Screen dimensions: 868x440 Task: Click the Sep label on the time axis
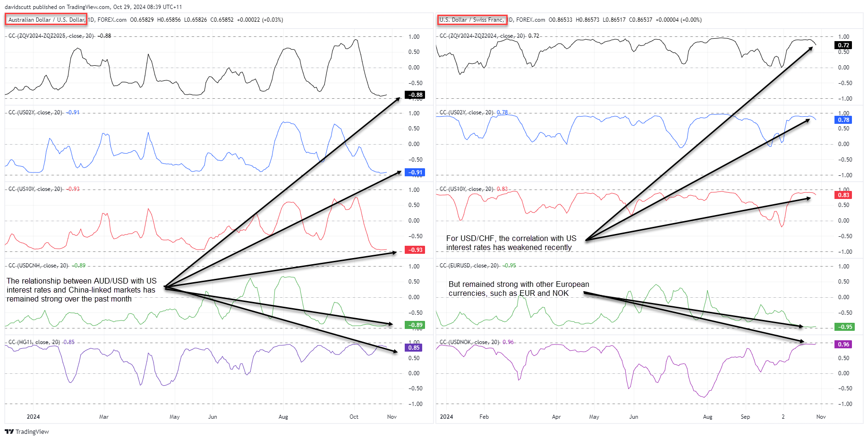(x=745, y=417)
